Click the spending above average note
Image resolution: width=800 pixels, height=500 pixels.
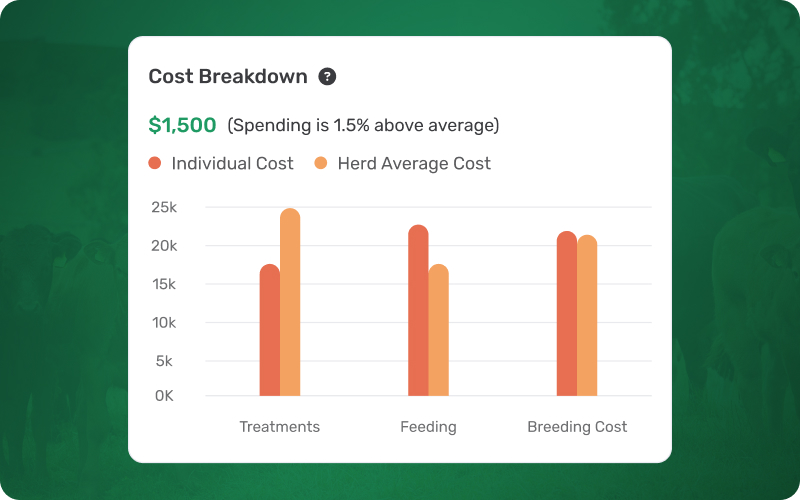363,126
